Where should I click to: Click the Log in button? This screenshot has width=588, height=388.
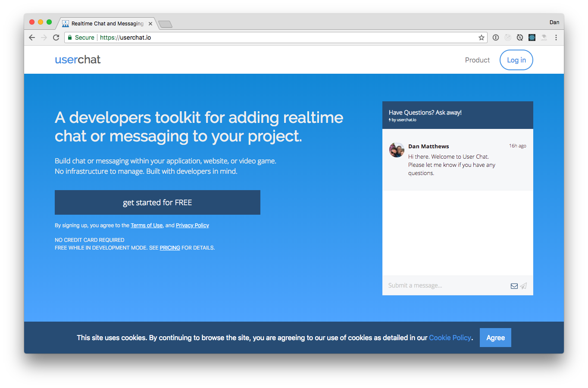point(516,60)
